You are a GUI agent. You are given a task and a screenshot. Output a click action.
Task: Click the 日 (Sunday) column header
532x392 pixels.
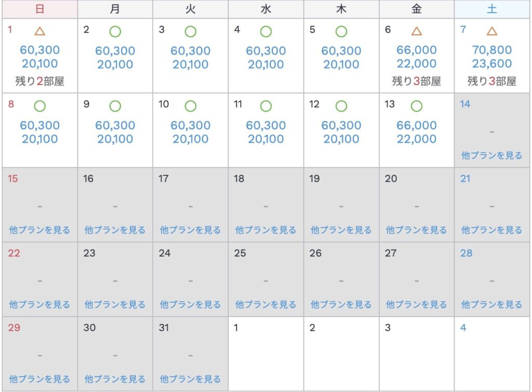40,9
